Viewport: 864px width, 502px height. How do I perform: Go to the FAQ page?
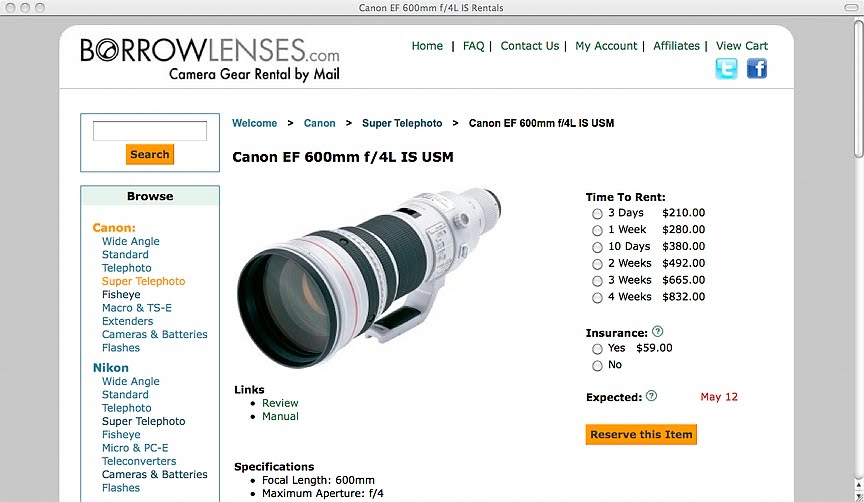[473, 46]
